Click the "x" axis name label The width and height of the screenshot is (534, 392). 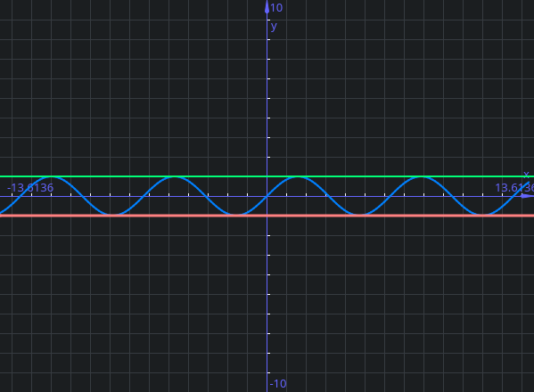(526, 175)
